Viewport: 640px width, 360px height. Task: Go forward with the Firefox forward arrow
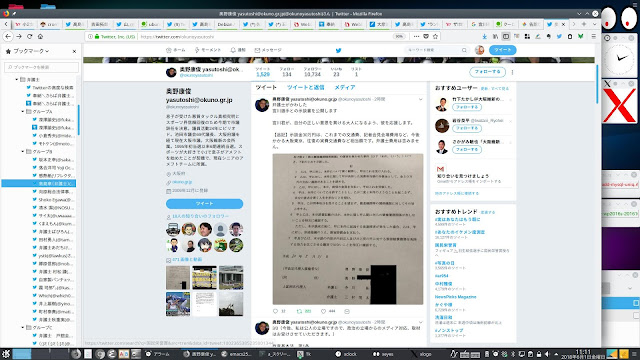(19, 36)
